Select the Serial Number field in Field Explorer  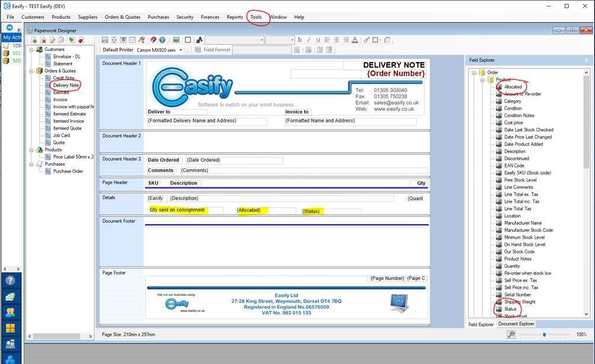[x=517, y=295]
